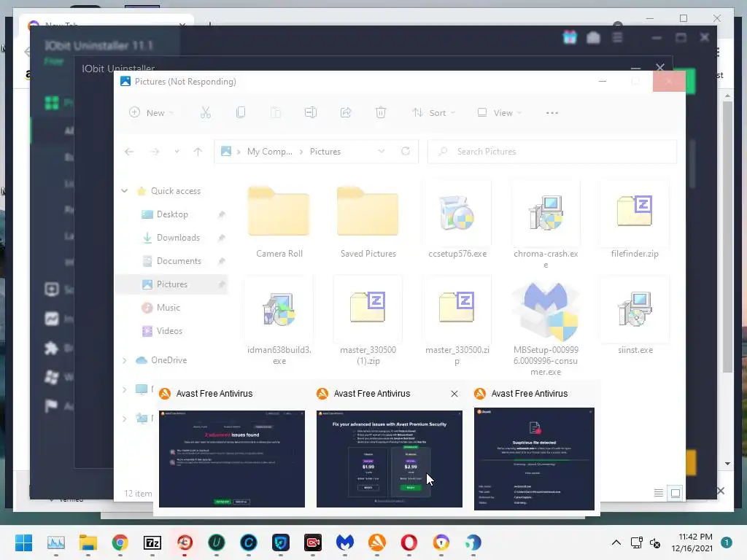The image size is (747, 560).
Task: Click the Windows Start button
Action: point(23,542)
